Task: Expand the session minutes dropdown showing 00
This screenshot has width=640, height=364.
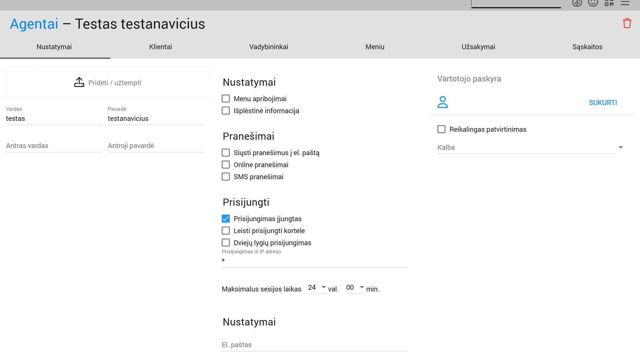Action: pyautogui.click(x=355, y=288)
